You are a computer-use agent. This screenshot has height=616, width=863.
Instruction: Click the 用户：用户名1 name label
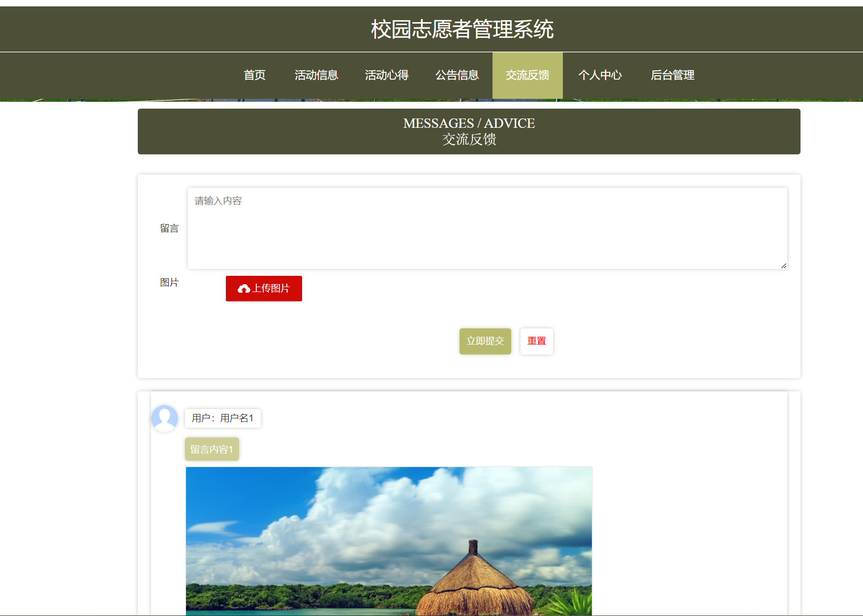coord(222,418)
